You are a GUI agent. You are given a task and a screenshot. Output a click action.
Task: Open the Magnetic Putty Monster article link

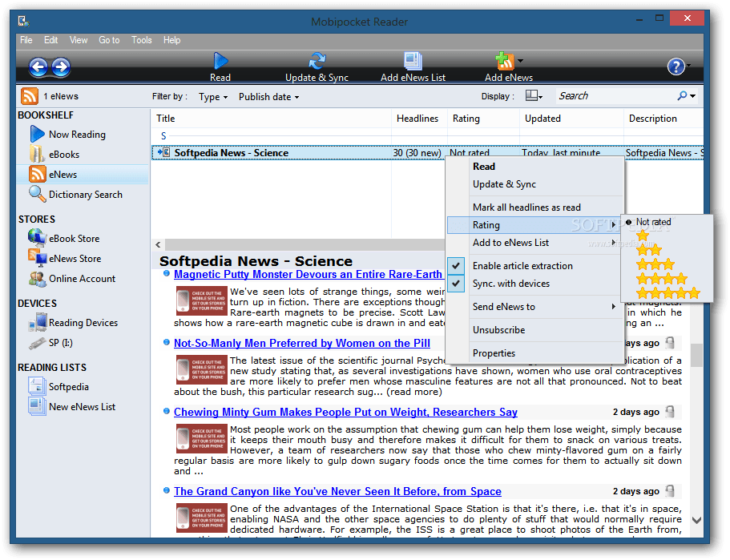tap(308, 275)
